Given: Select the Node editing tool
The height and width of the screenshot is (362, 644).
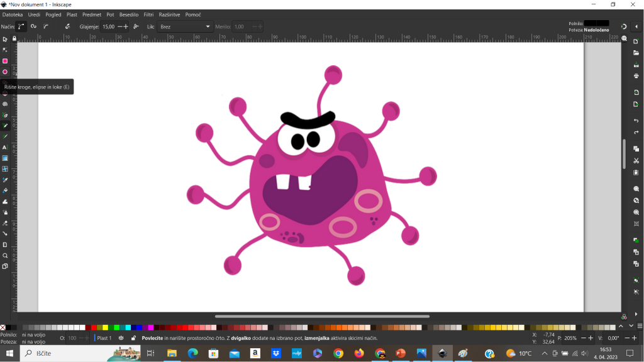Looking at the screenshot, I should coord(5,50).
